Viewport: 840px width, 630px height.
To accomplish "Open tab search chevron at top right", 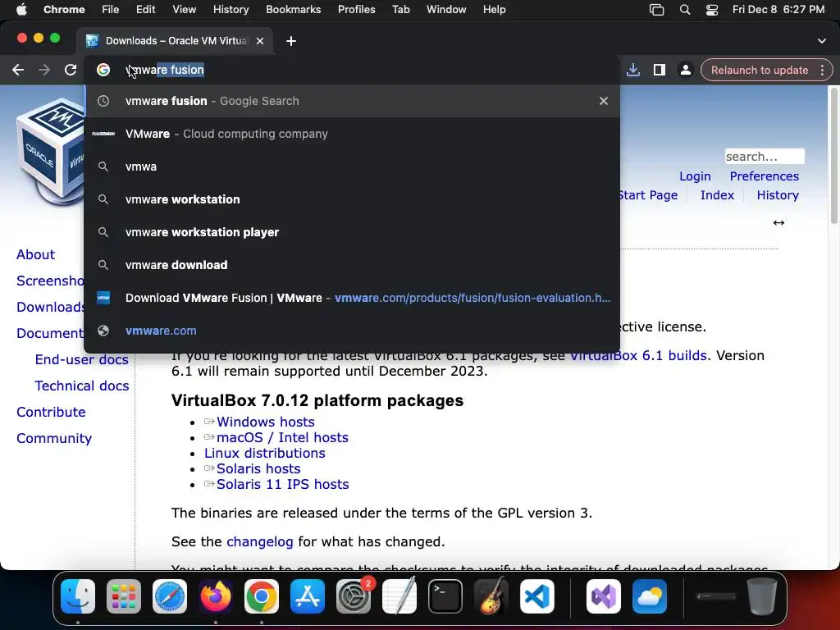I will 821,41.
